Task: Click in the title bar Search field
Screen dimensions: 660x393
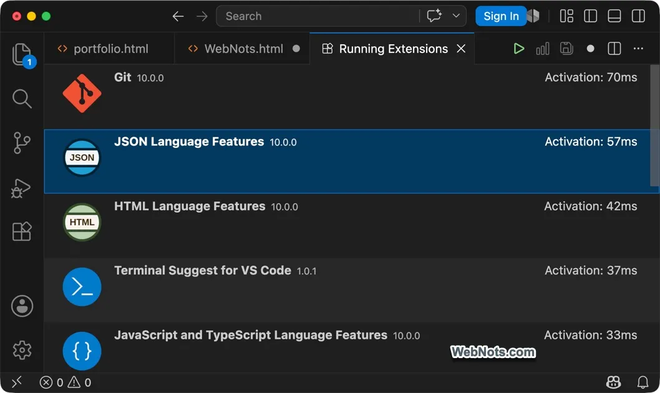Action: tap(318, 16)
